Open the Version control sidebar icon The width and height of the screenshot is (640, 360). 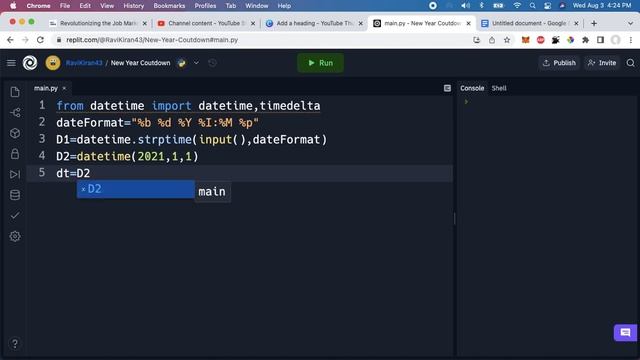(15, 113)
